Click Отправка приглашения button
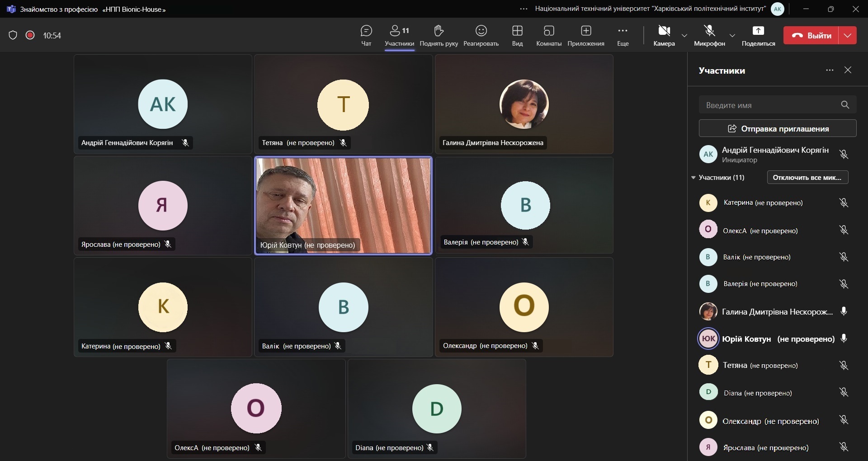This screenshot has width=868, height=461. (x=778, y=128)
